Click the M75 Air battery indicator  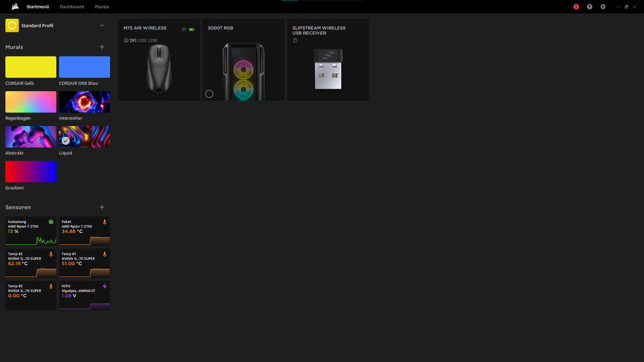(192, 29)
